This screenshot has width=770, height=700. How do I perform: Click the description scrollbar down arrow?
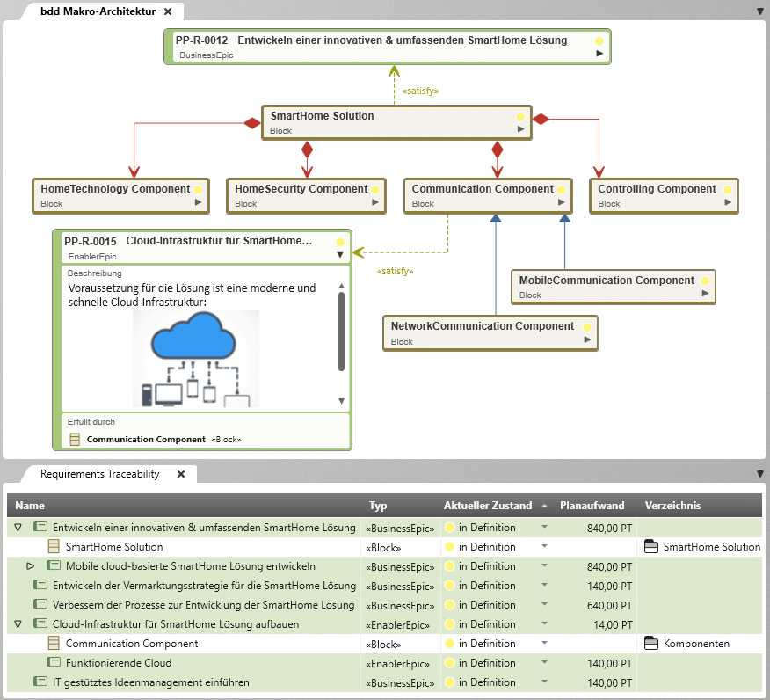pos(342,401)
